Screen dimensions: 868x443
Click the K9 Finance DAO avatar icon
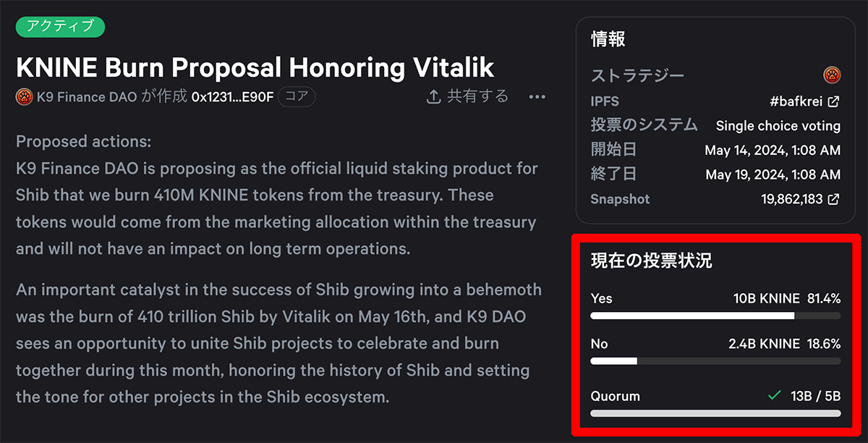point(24,96)
